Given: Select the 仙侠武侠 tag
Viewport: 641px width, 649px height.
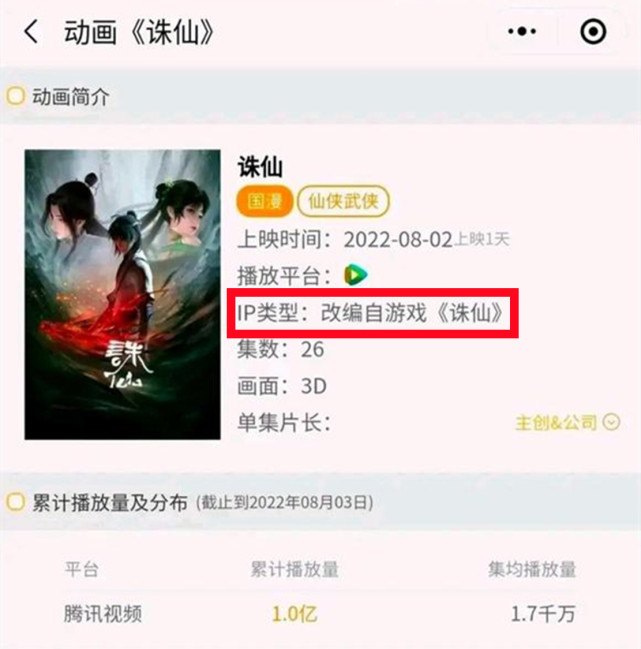Looking at the screenshot, I should (343, 202).
